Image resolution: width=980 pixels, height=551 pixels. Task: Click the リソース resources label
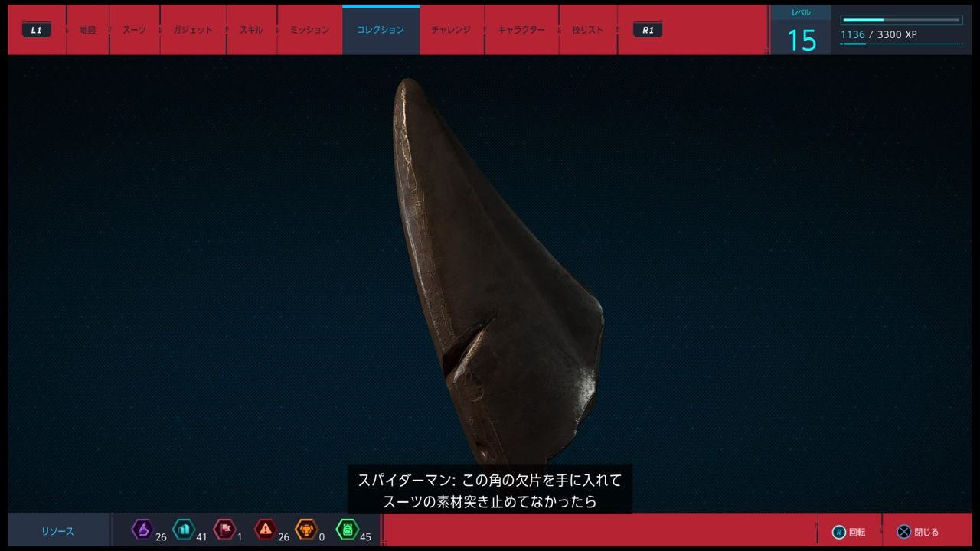pyautogui.click(x=58, y=531)
